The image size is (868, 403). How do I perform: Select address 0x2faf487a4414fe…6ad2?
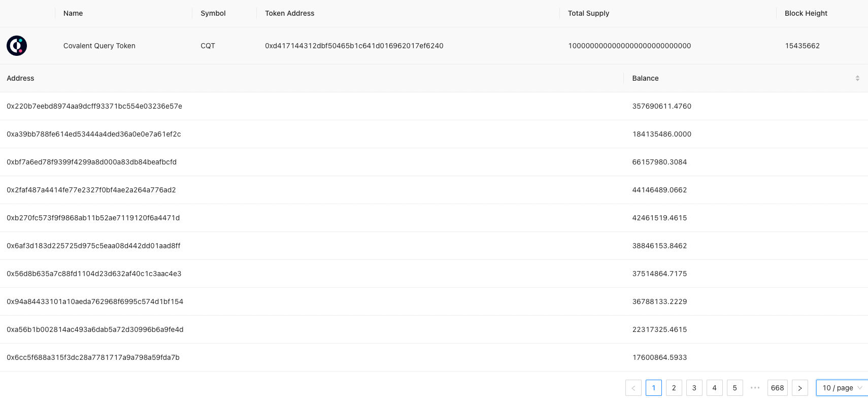pos(91,190)
